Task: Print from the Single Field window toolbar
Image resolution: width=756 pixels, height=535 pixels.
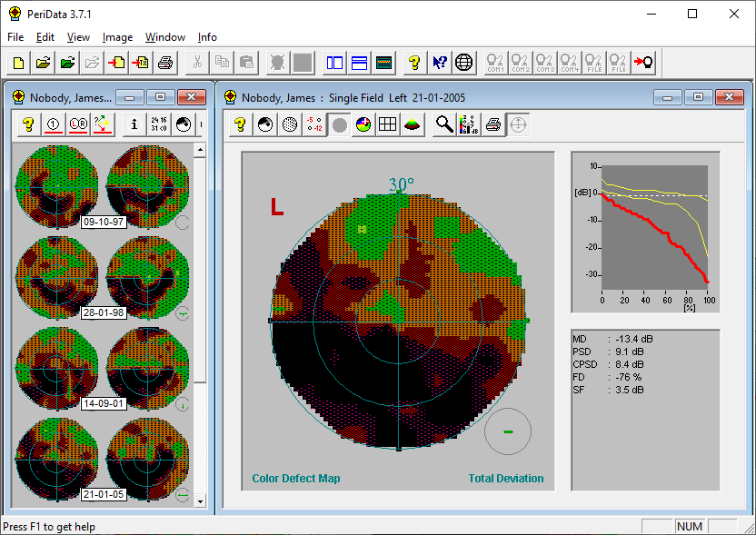Action: [x=493, y=124]
